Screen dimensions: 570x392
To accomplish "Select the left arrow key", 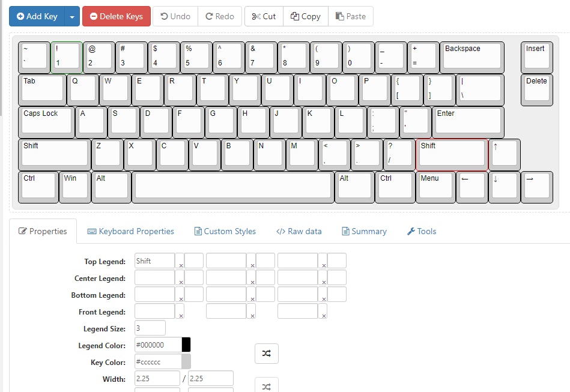I will 471,186.
